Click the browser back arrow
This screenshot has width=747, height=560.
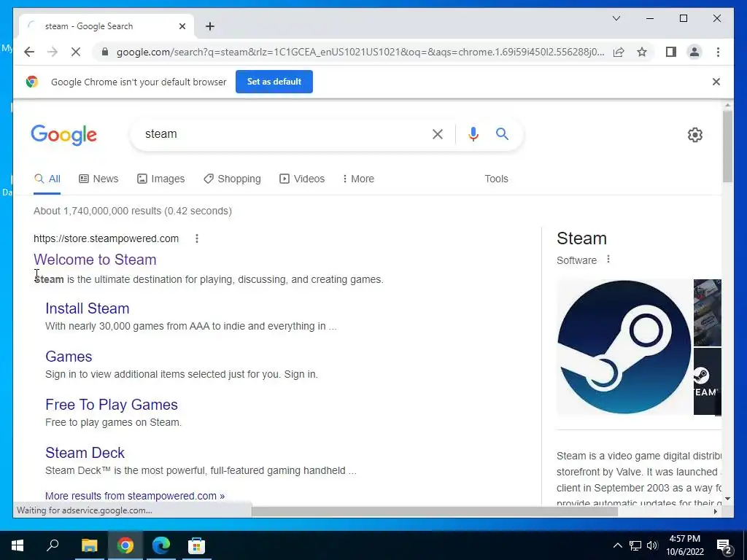(x=29, y=52)
